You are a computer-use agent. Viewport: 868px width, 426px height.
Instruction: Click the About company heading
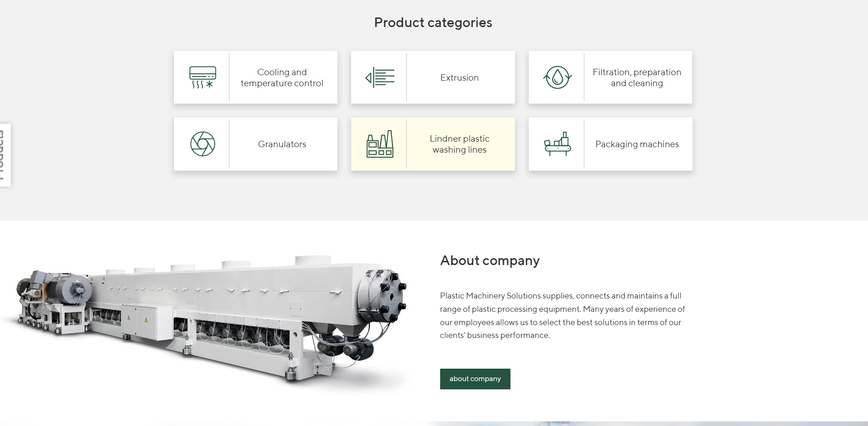490,260
